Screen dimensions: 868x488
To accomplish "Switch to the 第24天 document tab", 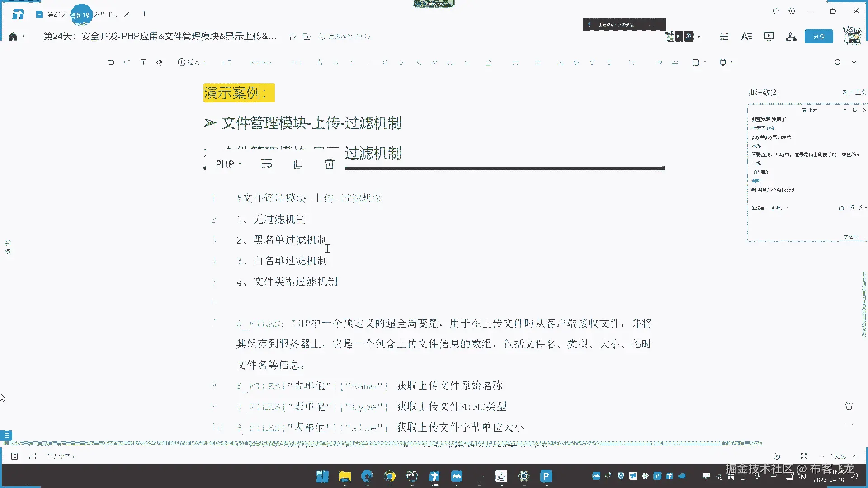I will 57,14.
